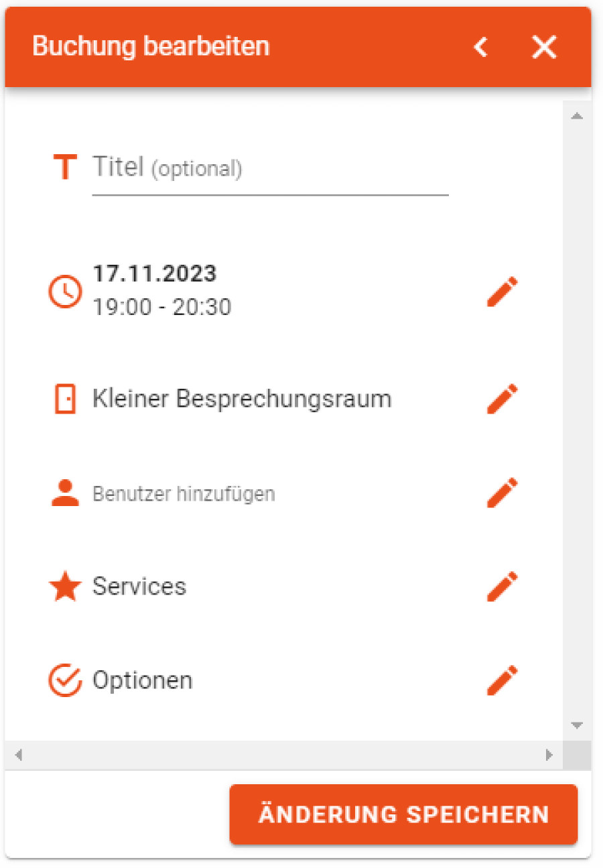Click the pencil icon next to Optionen
This screenshot has width=603, height=868.
[503, 680]
